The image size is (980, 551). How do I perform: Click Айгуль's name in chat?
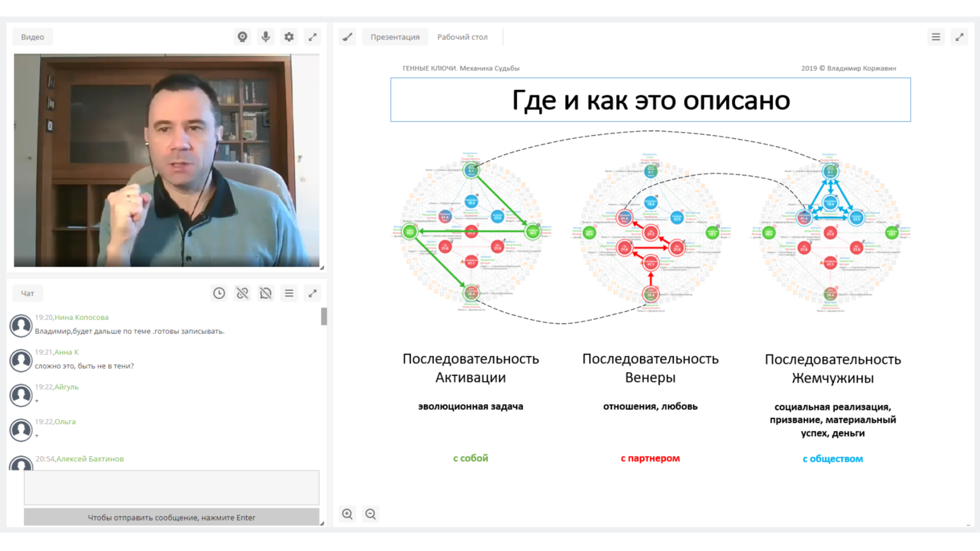click(x=66, y=387)
